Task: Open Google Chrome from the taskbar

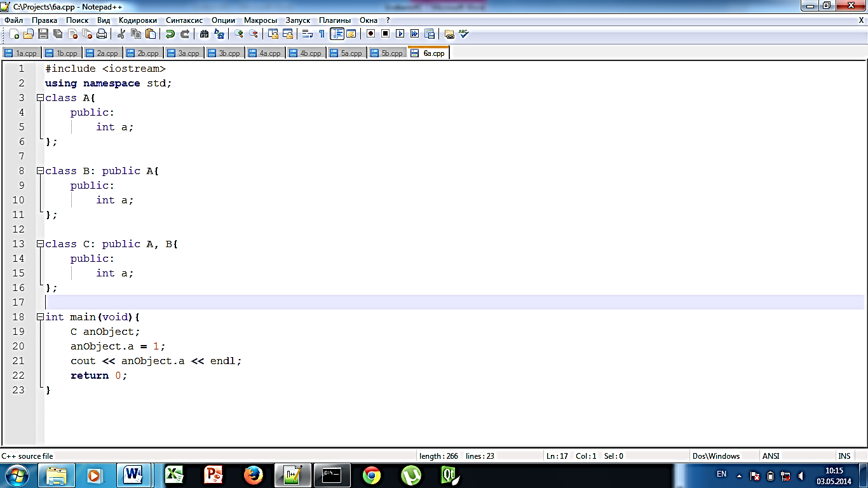Action: click(x=372, y=475)
